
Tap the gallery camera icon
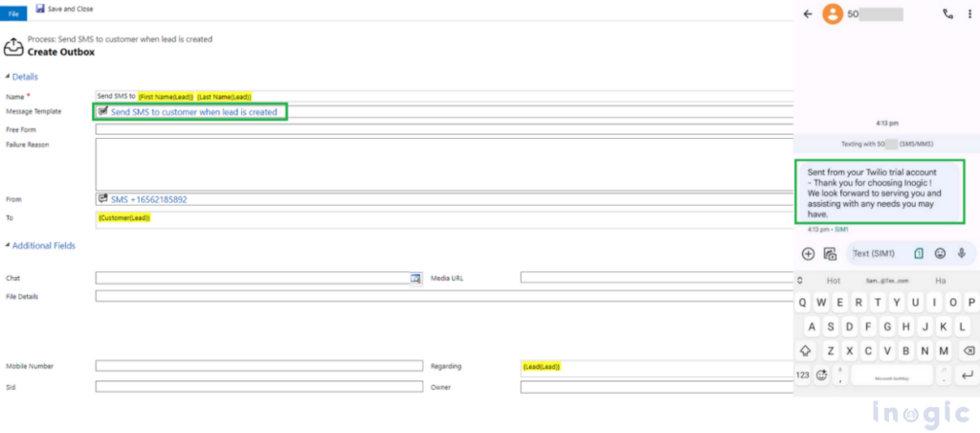pos(830,254)
